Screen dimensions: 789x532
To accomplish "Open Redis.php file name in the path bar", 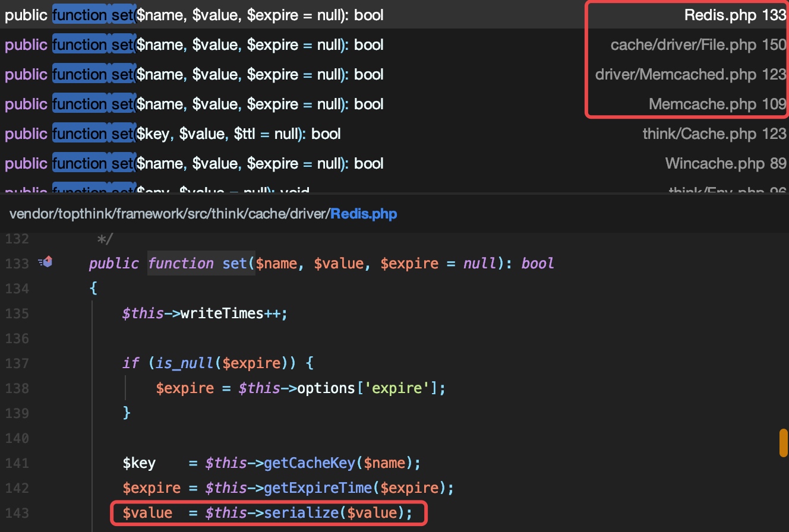I will [364, 214].
